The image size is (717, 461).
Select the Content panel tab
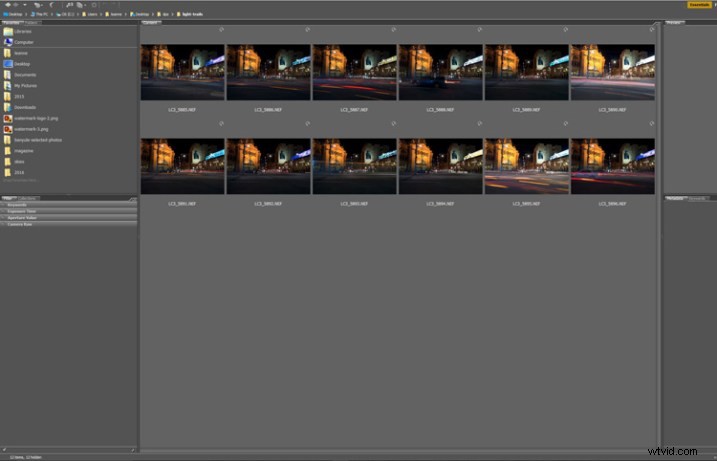(x=151, y=22)
